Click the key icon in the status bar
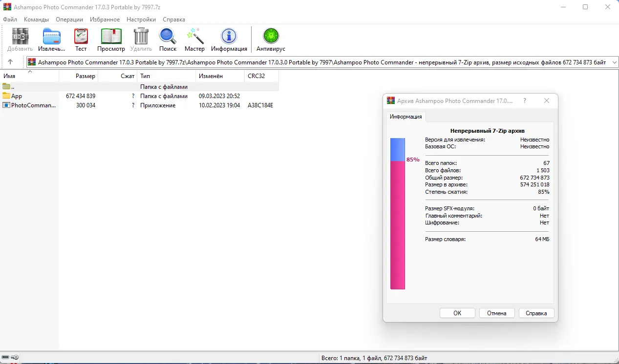This screenshot has height=364, width=619. [x=13, y=357]
